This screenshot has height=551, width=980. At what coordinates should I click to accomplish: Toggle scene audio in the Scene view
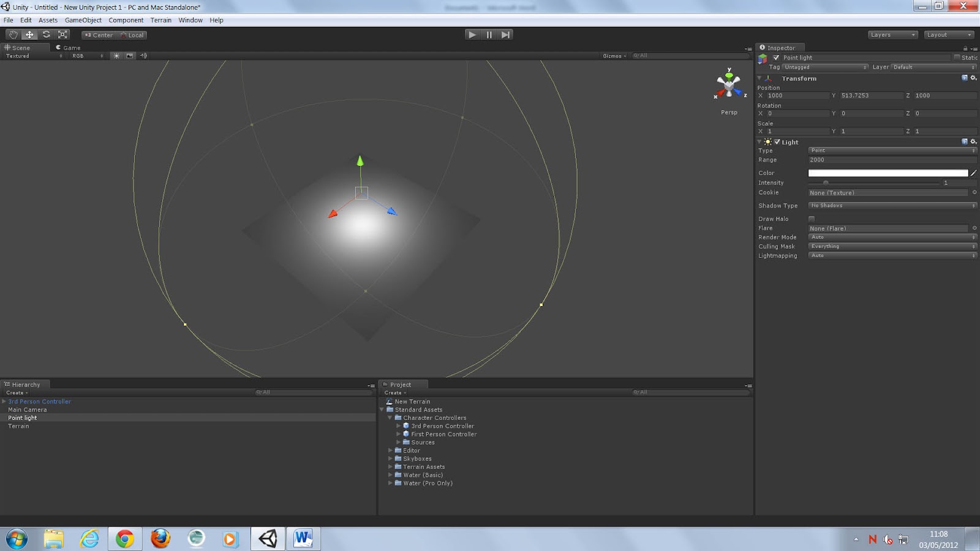click(142, 56)
